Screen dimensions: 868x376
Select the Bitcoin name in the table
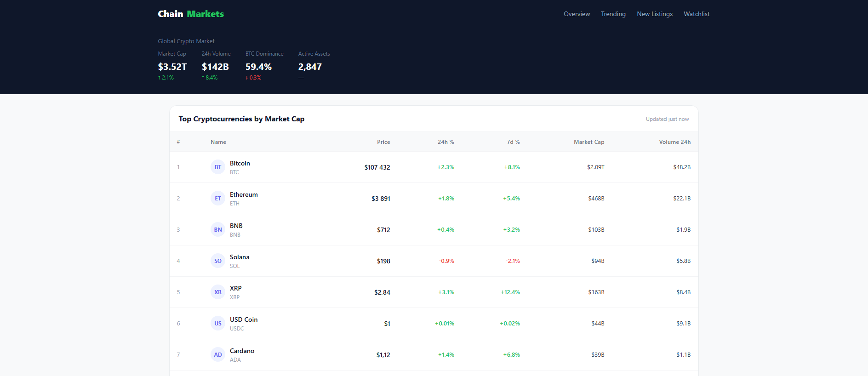[240, 163]
